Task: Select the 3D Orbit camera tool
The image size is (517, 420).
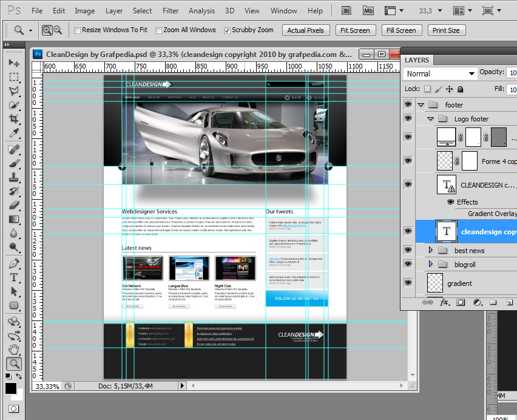Action: 14,336
